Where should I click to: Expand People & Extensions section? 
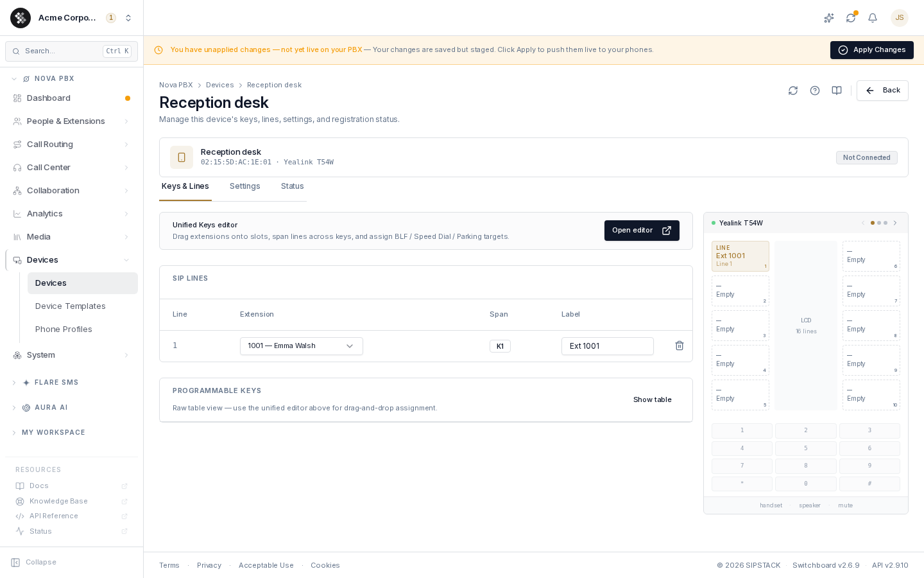[71, 121]
